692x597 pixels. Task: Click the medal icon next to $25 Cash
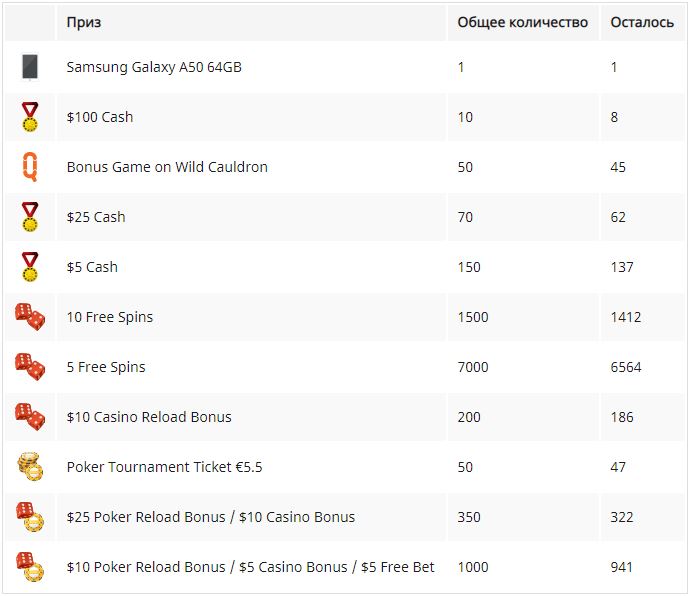pyautogui.click(x=30, y=217)
